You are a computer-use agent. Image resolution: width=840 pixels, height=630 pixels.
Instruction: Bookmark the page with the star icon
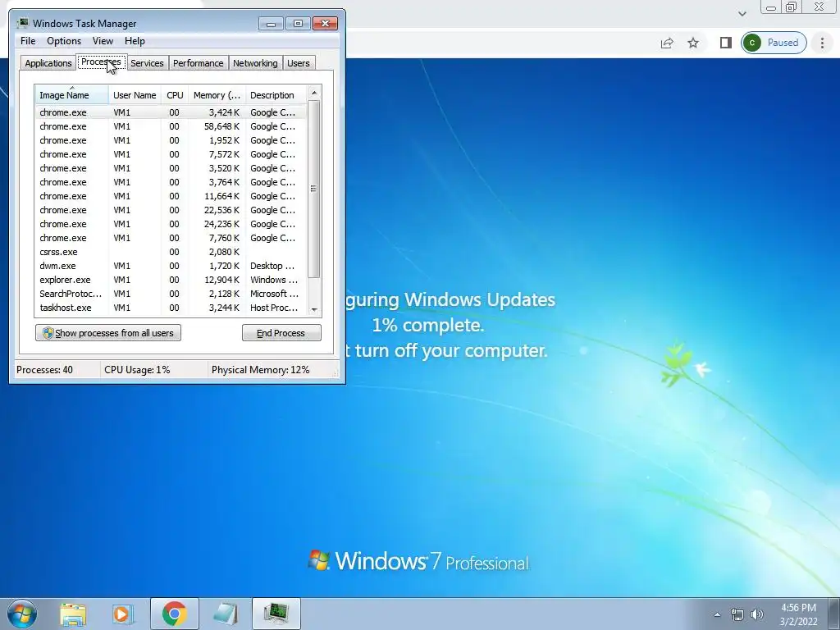point(693,43)
